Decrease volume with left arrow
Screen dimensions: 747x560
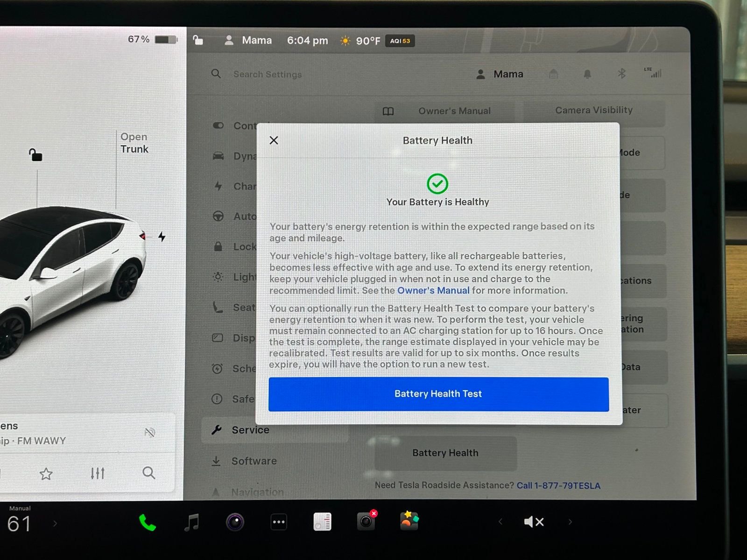[500, 522]
